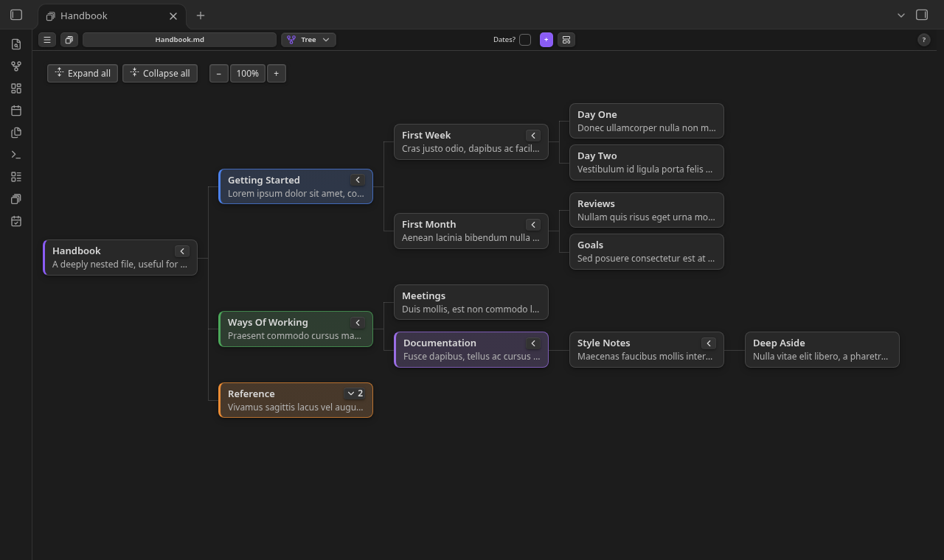Open the file search sidebar icon
Screen dimensions: 944x560
(x=16, y=44)
